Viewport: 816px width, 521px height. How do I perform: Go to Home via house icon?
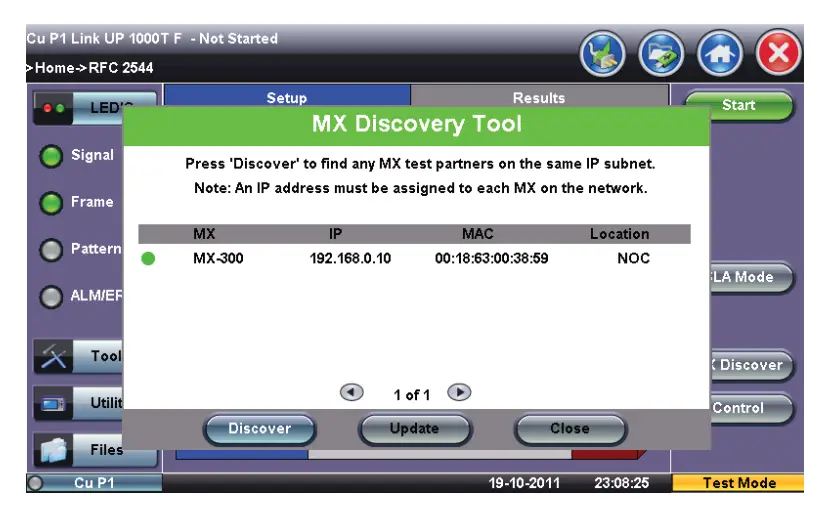click(720, 54)
